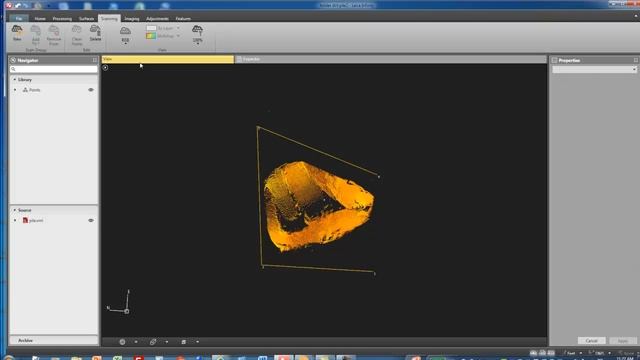
Task: Open the By Layer dropdown arrow
Action: tap(178, 28)
